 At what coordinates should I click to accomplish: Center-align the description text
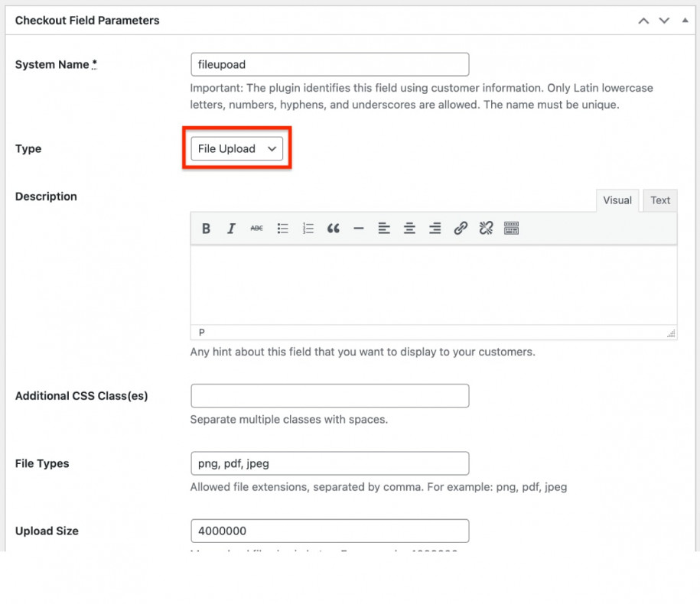pyautogui.click(x=409, y=228)
